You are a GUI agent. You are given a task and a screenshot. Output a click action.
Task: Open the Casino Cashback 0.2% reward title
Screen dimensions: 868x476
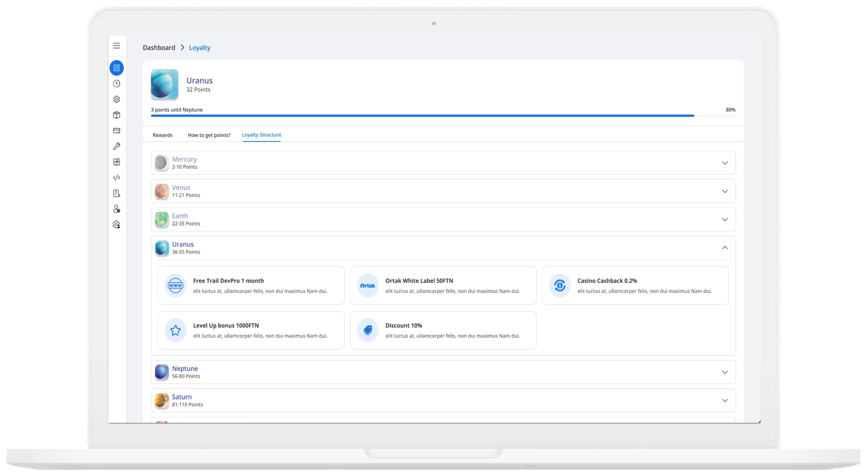tap(607, 281)
